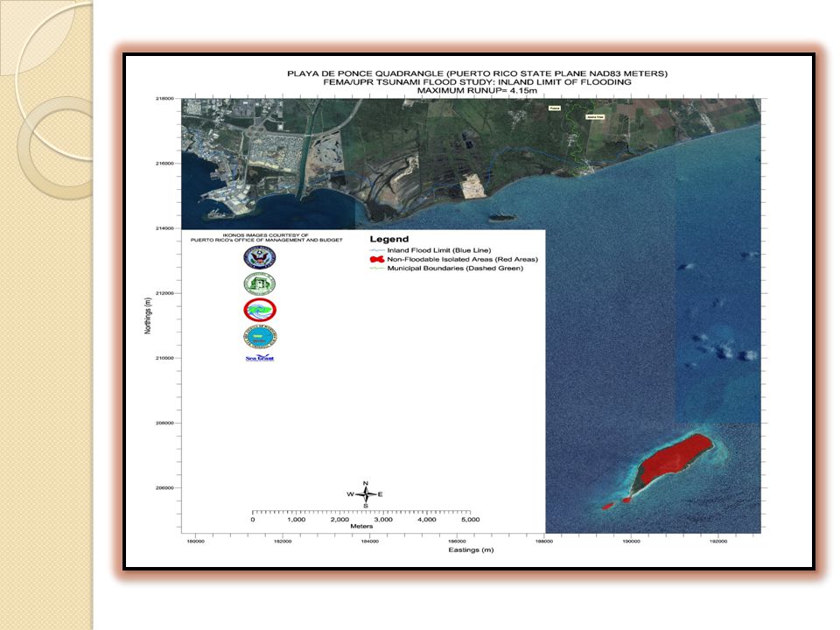Click the Sea Grant logo
Image resolution: width=840 pixels, height=630 pixels.
260,358
